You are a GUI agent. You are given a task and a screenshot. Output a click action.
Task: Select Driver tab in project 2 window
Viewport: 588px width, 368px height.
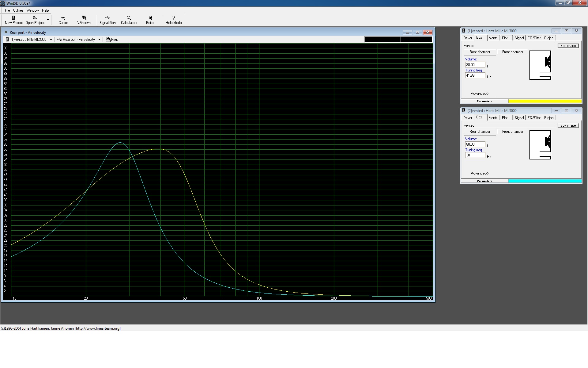[x=468, y=118]
